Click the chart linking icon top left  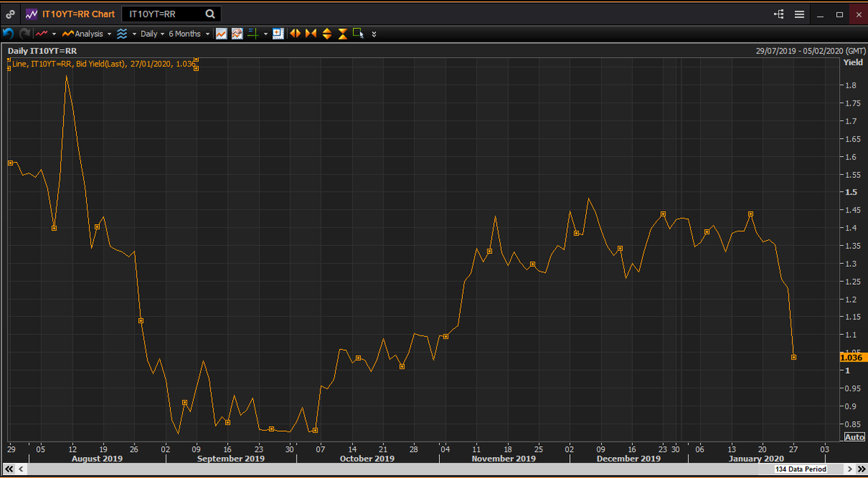click(x=9, y=14)
